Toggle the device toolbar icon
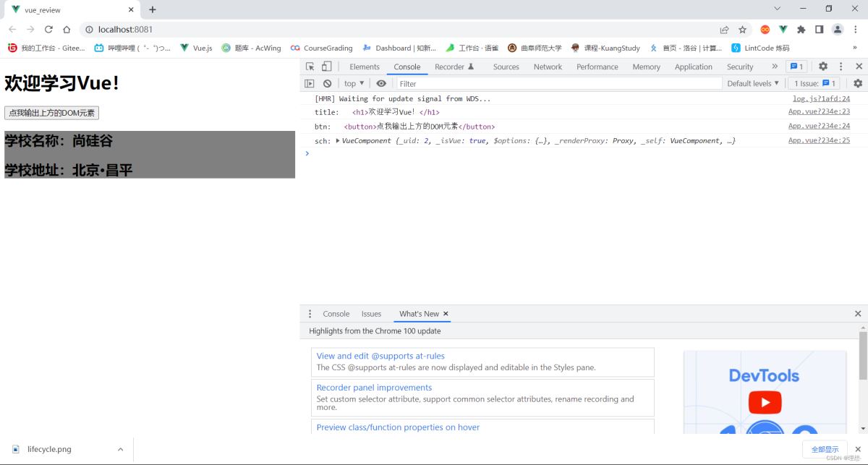Viewport: 868px width, 465px height. (x=326, y=67)
